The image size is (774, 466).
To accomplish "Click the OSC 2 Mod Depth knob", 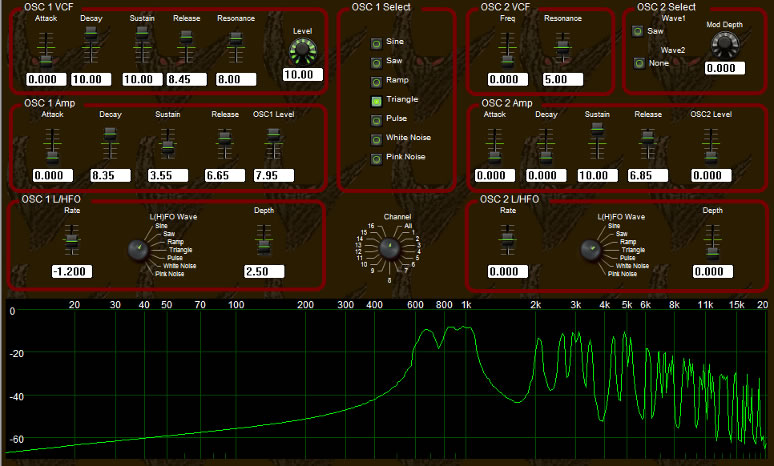I will [x=724, y=45].
